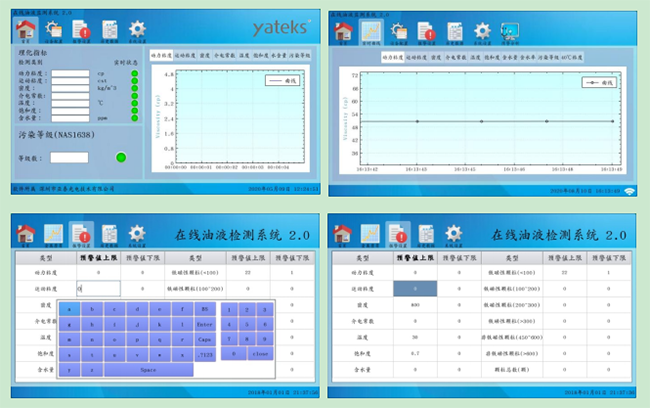Select the 密度 tab above the yateks window chart

(204, 56)
